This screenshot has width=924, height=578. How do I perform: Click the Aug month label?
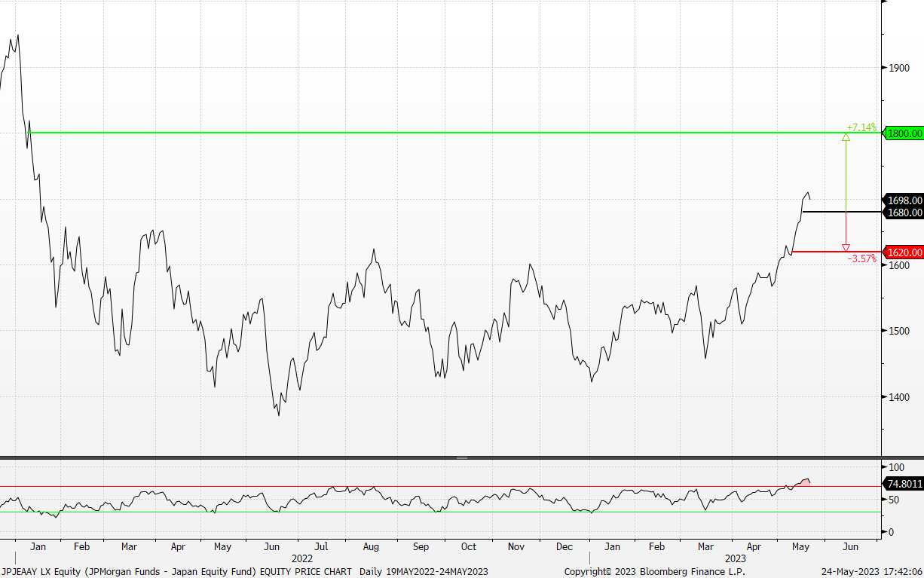tap(372, 546)
